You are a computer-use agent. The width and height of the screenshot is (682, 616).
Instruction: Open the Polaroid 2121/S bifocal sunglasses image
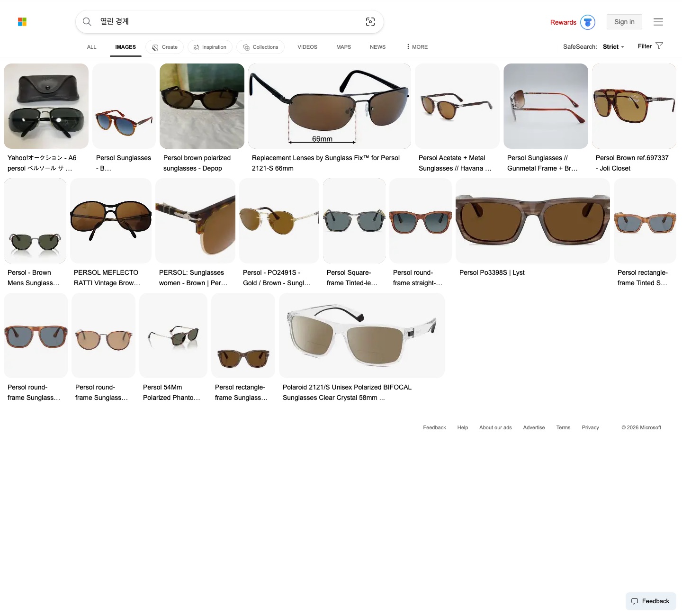click(362, 335)
